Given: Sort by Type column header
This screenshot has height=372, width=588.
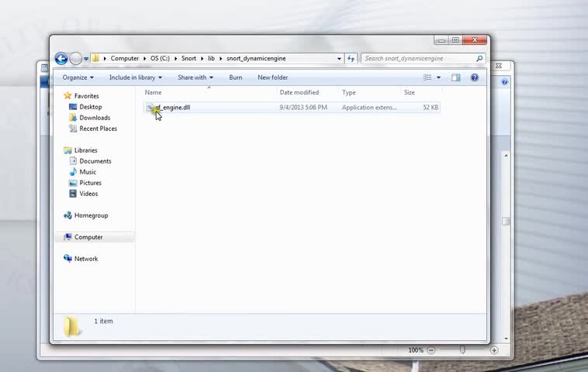Looking at the screenshot, I should tap(349, 92).
